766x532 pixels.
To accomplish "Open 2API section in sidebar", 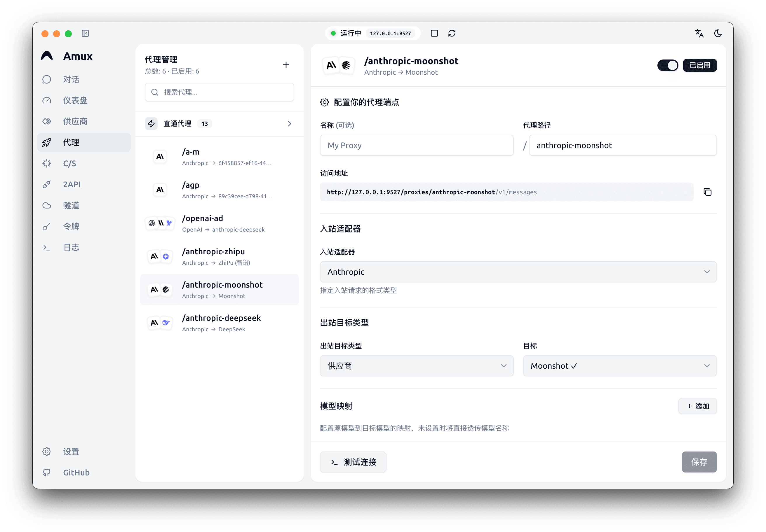I will click(84, 185).
